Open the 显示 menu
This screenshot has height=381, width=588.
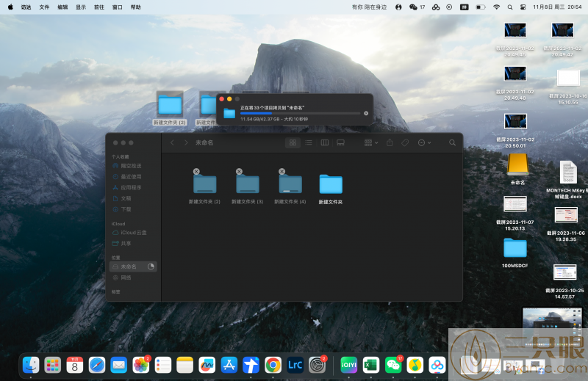pyautogui.click(x=81, y=7)
